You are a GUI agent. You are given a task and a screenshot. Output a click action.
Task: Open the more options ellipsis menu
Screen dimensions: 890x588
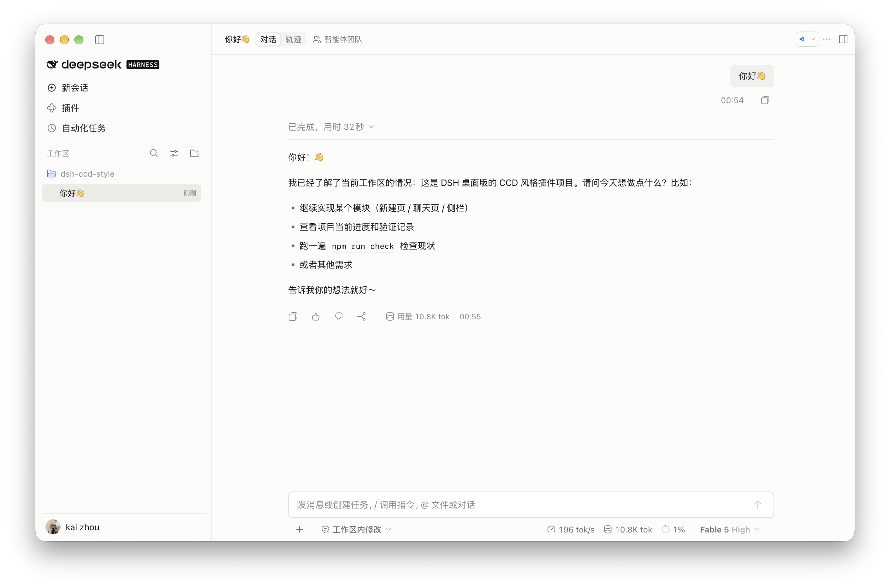click(x=827, y=39)
